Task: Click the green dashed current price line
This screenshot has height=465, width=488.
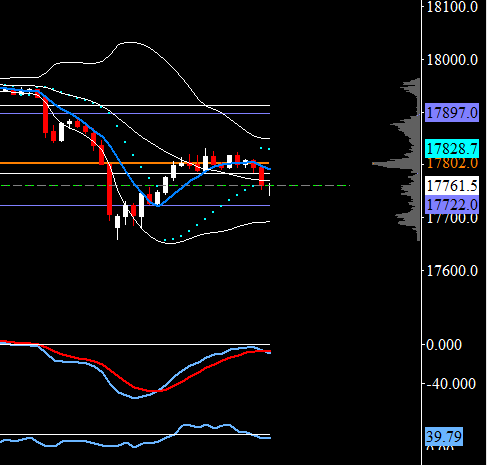Action: pos(175,185)
